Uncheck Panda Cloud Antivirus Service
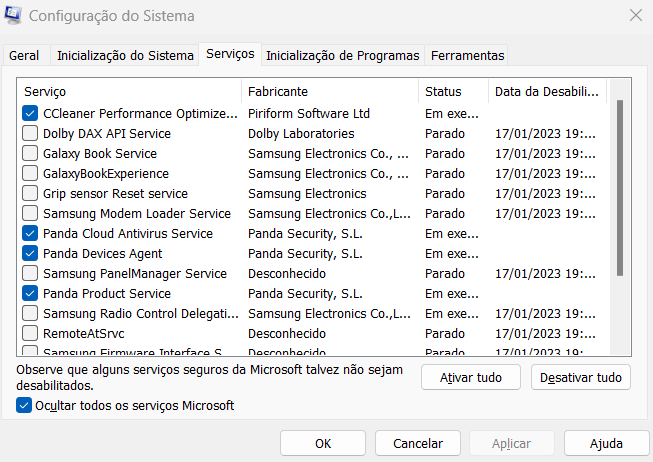 [30, 234]
